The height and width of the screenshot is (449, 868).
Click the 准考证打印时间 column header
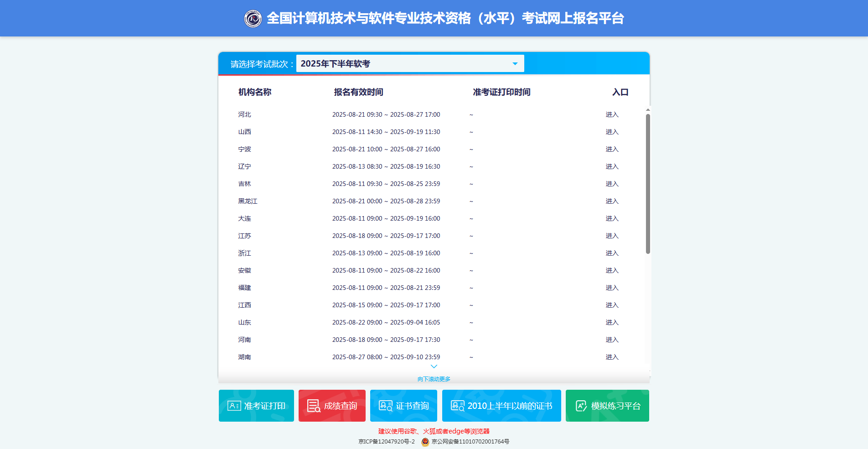pos(501,92)
